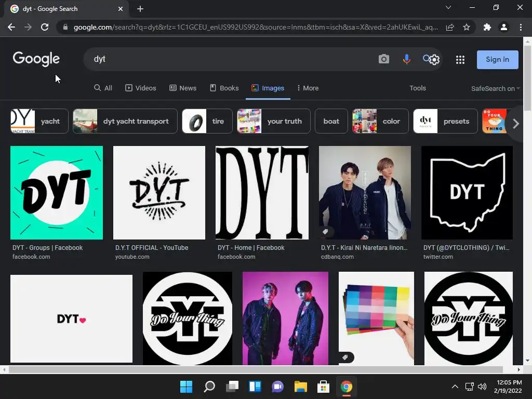The height and width of the screenshot is (399, 532).
Task: Open DYT - Home | Facebook link
Action: click(251, 248)
